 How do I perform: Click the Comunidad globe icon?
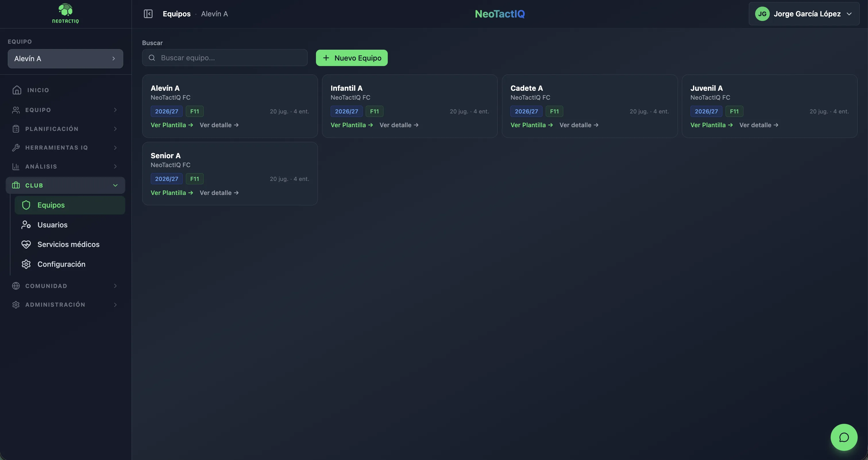[x=16, y=286]
